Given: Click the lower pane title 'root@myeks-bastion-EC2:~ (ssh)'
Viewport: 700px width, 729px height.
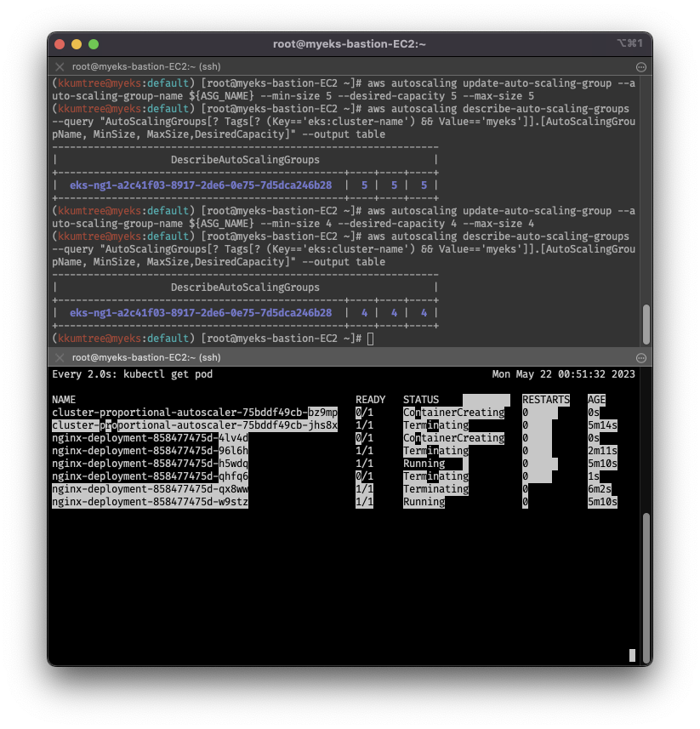Looking at the screenshot, I should click(x=146, y=357).
